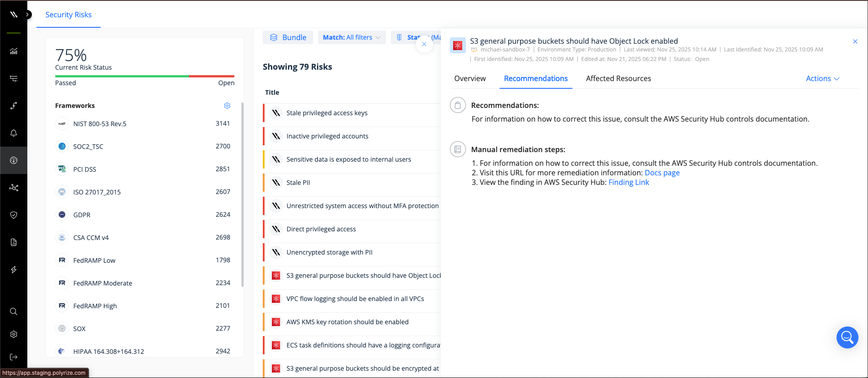Switch to the Overview tab
The image size is (868, 378).
pyautogui.click(x=470, y=78)
